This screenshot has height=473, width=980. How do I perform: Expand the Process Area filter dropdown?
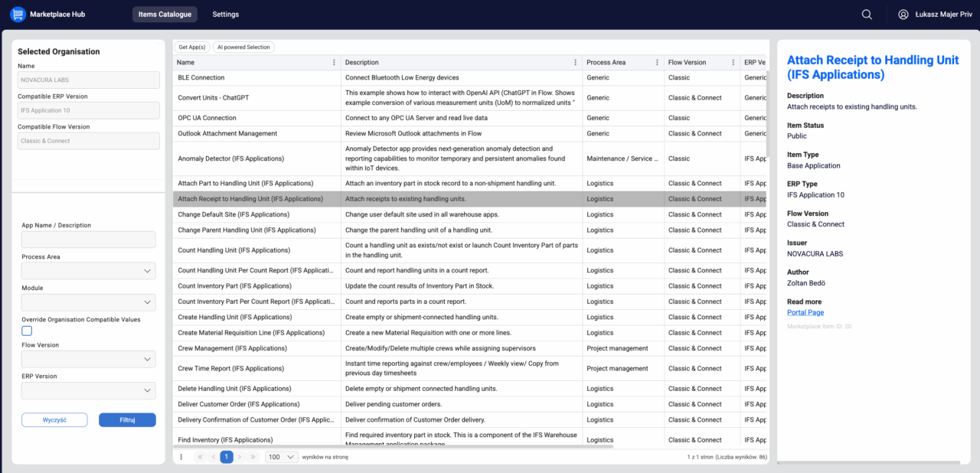point(88,271)
